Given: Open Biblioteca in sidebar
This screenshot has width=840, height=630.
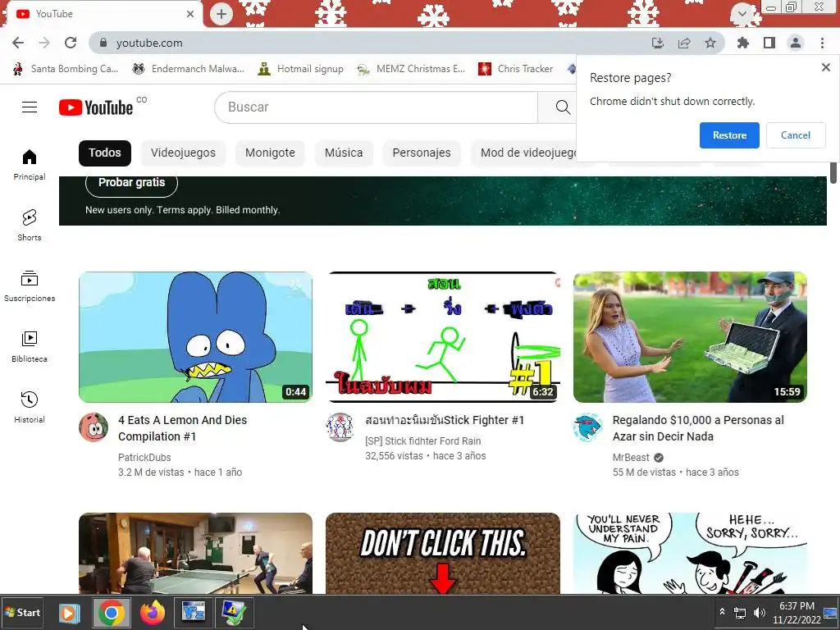Looking at the screenshot, I should [30, 347].
